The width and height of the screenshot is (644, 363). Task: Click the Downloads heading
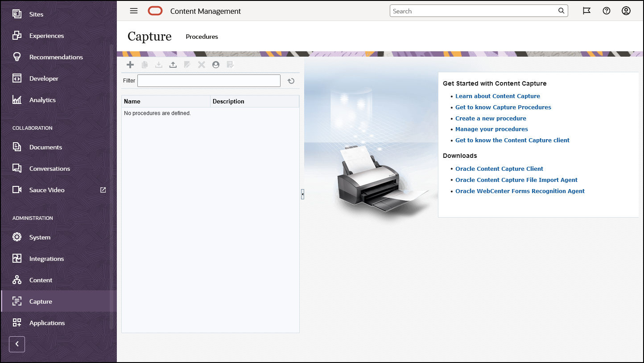[x=460, y=156]
